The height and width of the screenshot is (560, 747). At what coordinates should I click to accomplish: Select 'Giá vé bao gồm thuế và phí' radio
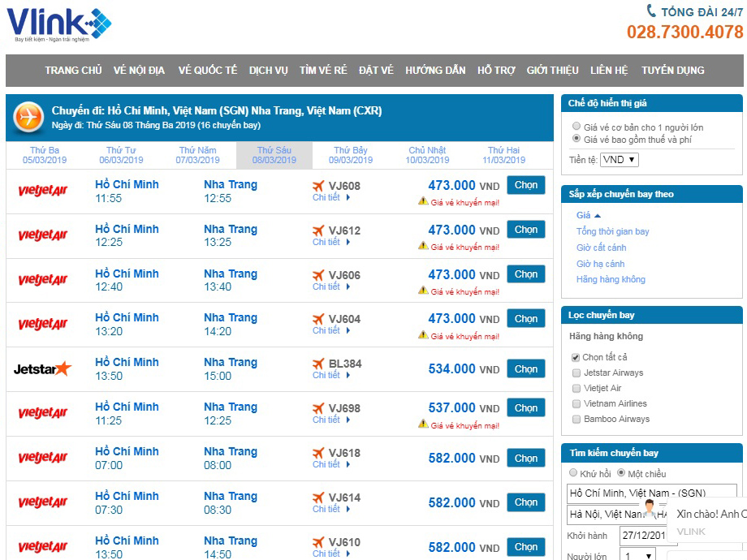(576, 139)
